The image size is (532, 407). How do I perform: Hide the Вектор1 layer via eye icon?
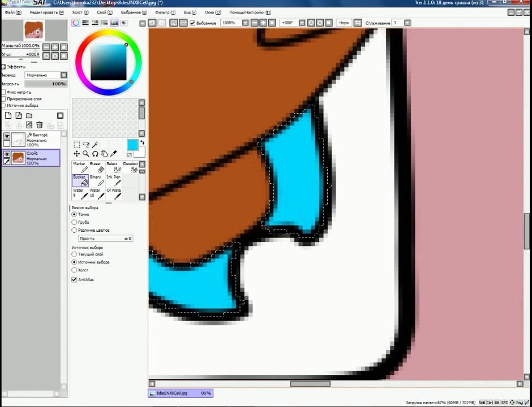pos(6,136)
